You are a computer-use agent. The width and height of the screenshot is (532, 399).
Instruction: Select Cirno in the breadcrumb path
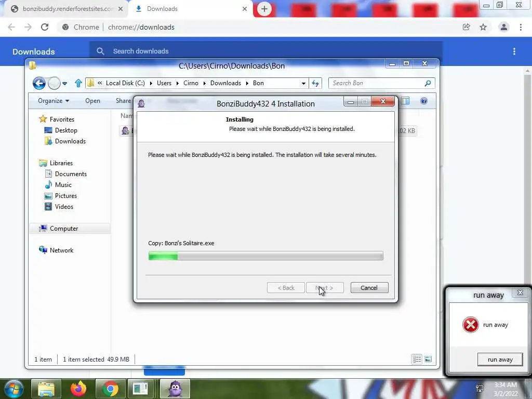click(x=191, y=83)
